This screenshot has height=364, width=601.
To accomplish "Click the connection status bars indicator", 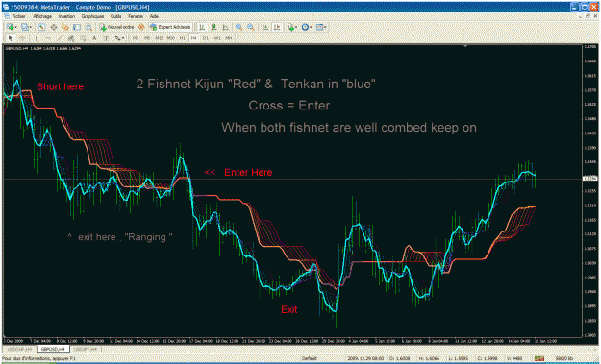I will tap(539, 358).
